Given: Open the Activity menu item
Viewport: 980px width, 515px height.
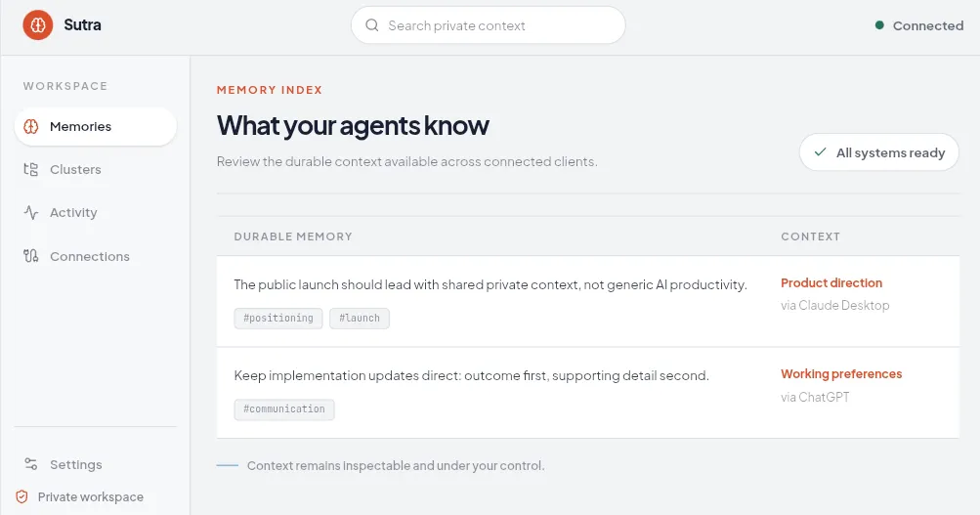Looking at the screenshot, I should [96, 212].
